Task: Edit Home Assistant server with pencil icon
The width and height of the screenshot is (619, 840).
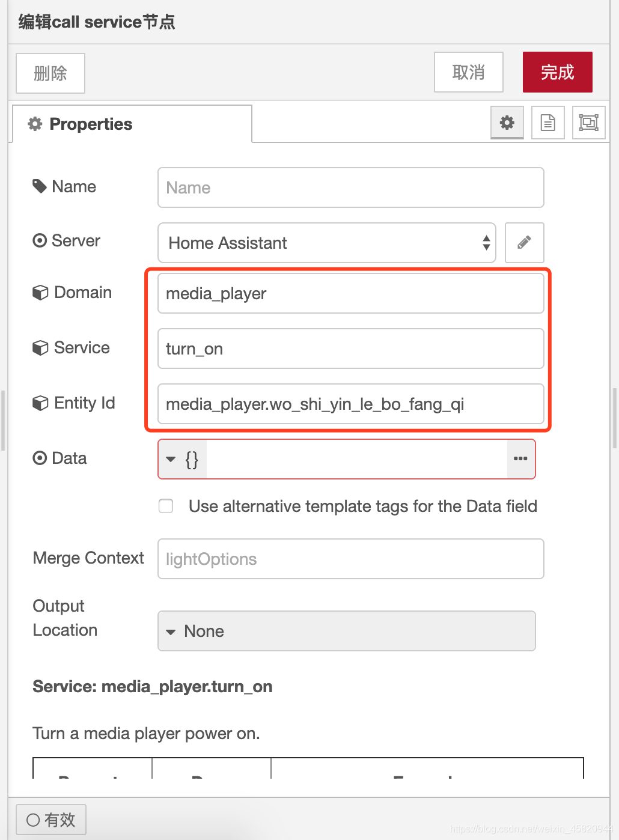Action: (x=524, y=243)
